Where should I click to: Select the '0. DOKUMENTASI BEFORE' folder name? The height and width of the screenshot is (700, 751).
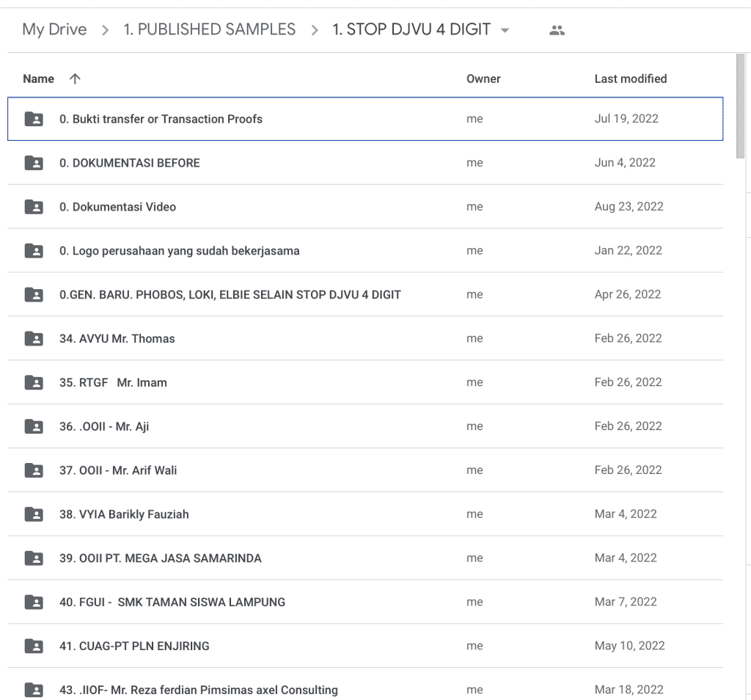(129, 163)
